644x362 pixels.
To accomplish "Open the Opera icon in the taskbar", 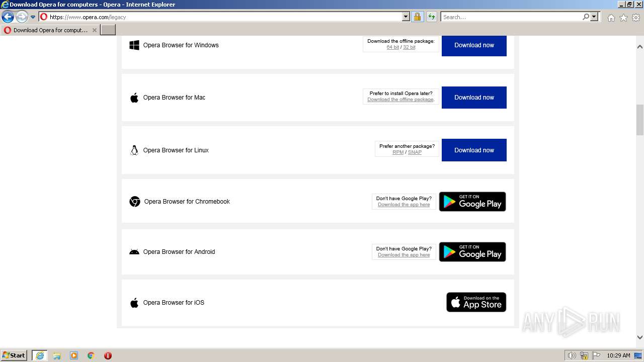I will click(x=108, y=355).
